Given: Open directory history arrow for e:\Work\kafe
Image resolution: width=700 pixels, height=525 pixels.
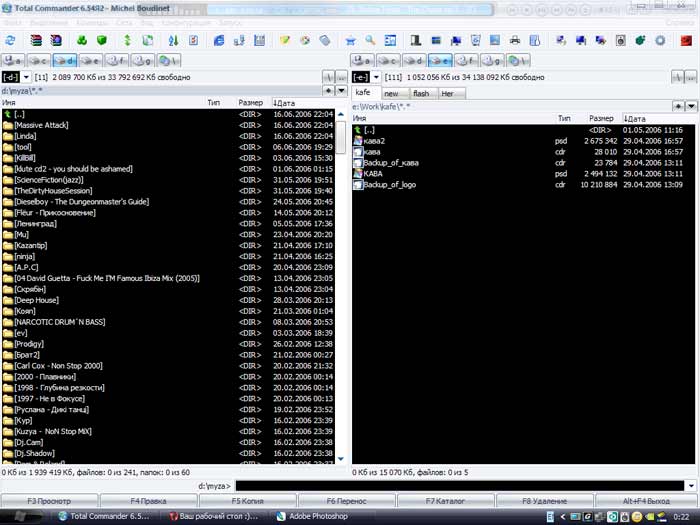Looking at the screenshot, I should click(x=692, y=107).
